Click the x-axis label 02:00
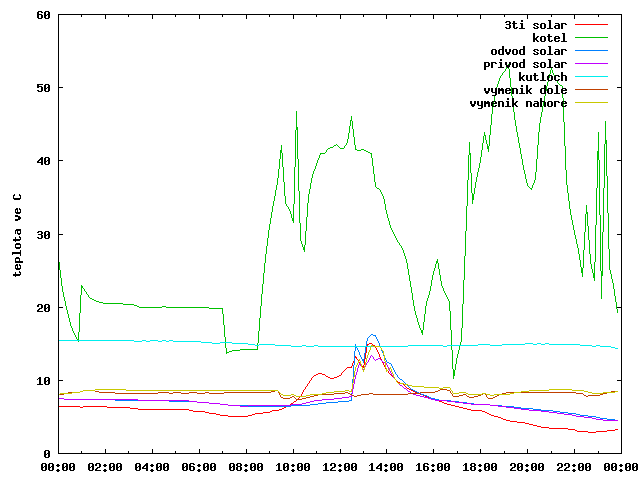640x480 pixels. (105, 467)
